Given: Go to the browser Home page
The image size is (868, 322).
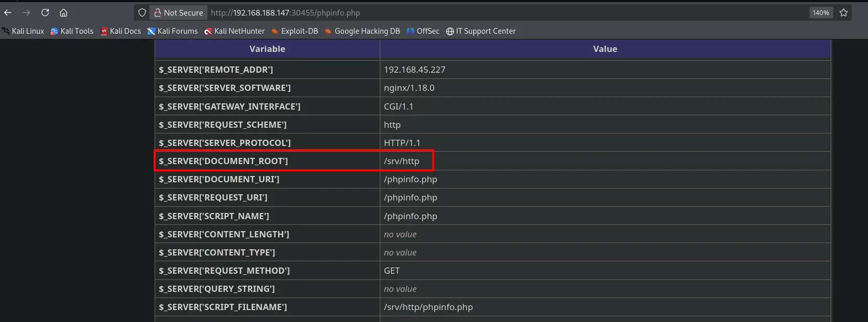Looking at the screenshot, I should click(x=63, y=12).
